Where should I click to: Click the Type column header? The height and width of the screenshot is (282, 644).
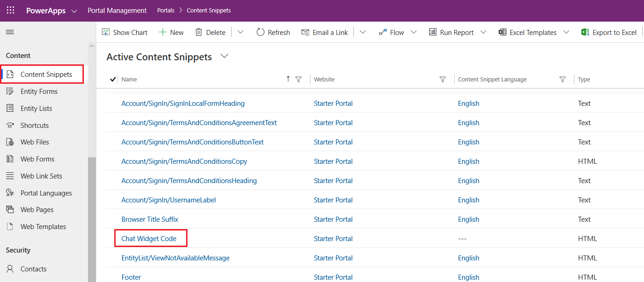pyautogui.click(x=584, y=80)
